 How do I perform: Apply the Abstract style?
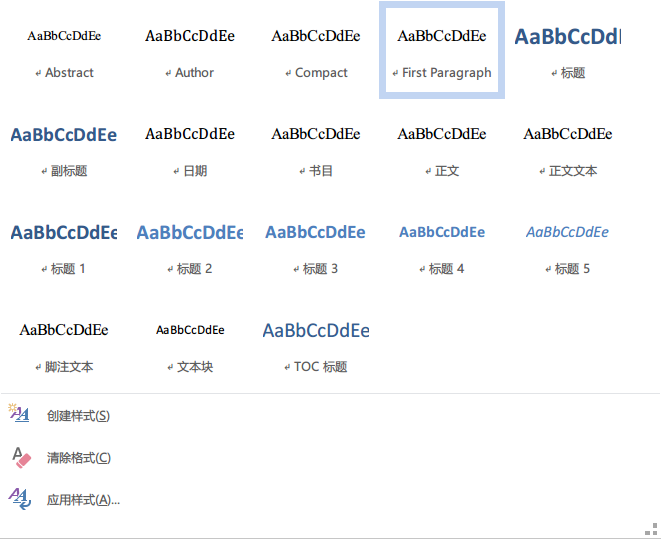click(x=64, y=51)
